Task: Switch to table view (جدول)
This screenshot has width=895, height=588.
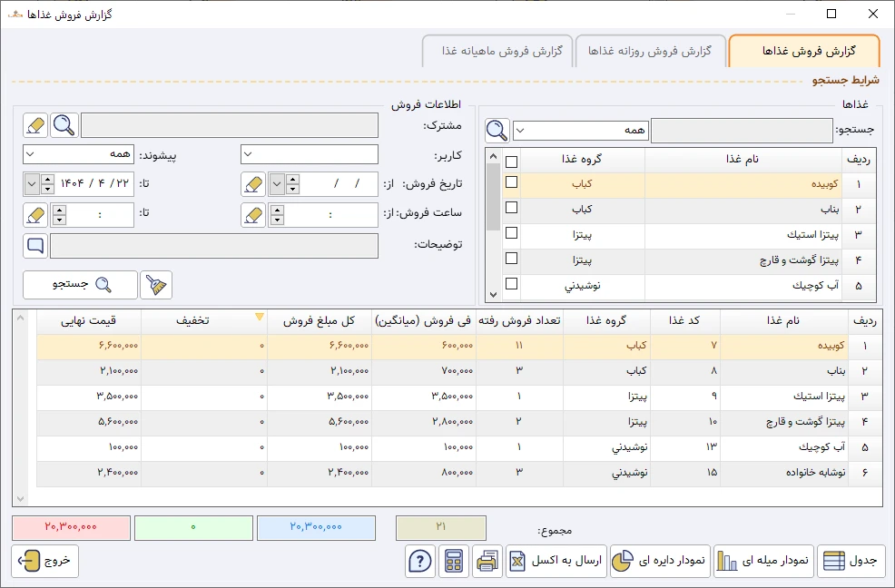Action: point(851,561)
